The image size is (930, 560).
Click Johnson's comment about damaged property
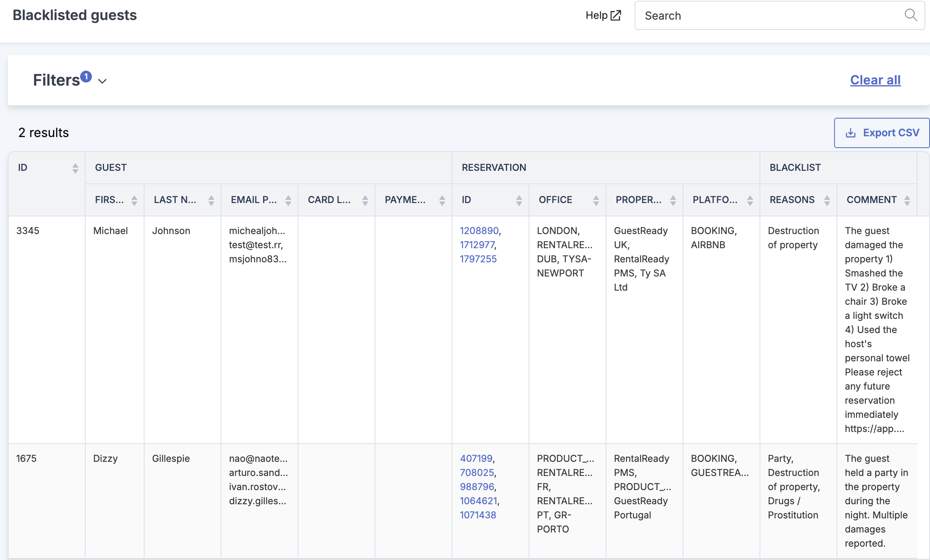coord(877,329)
